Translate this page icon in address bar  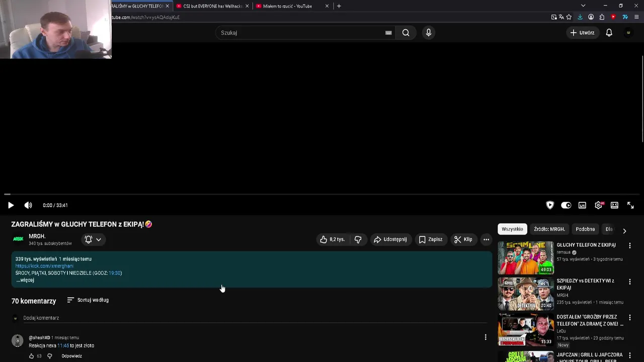[x=561, y=17]
